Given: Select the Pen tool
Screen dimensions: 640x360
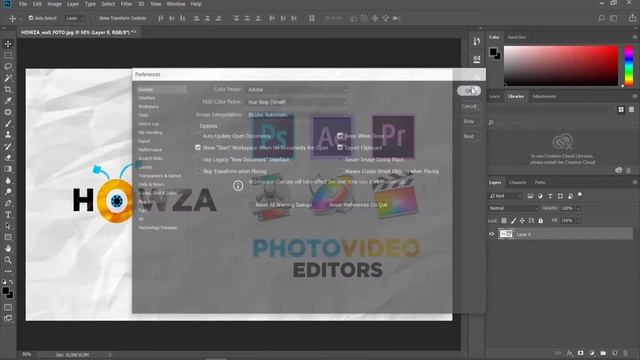Looking at the screenshot, I should click(x=8, y=203).
